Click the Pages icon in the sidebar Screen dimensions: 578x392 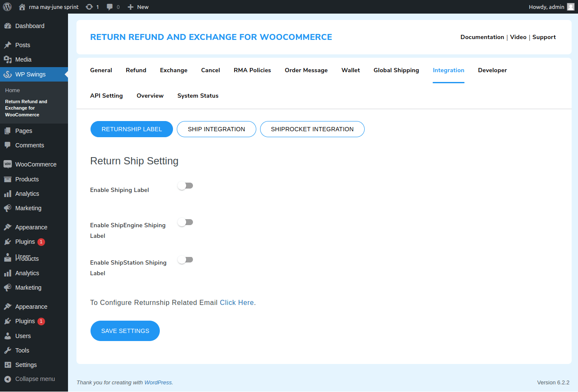tap(8, 131)
